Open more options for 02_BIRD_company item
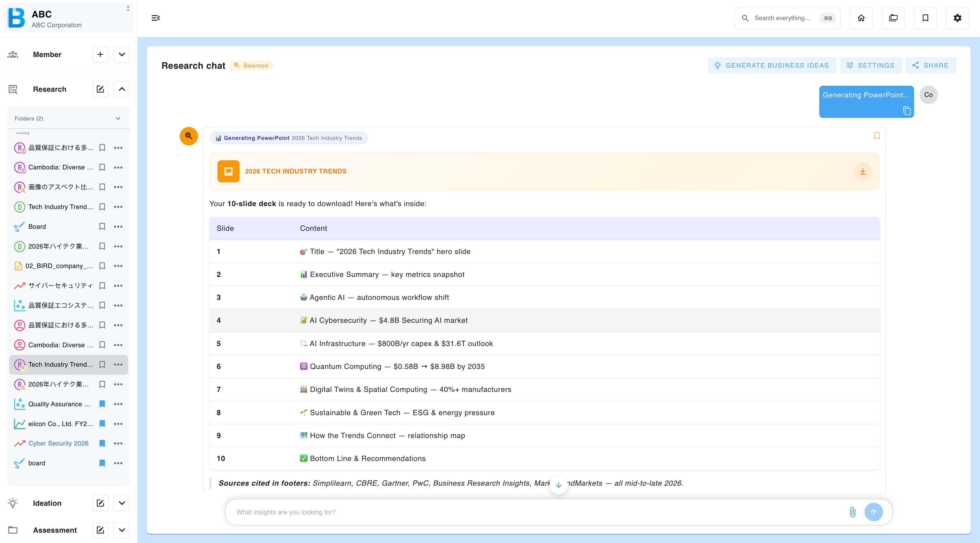The width and height of the screenshot is (980, 543). 118,266
